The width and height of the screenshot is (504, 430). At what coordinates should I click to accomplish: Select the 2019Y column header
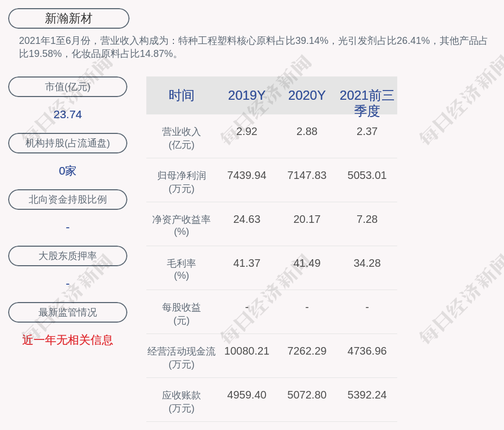(x=247, y=95)
